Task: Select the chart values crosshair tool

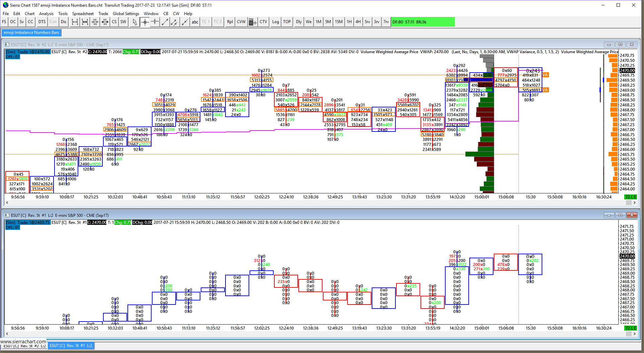Action: (145, 22)
